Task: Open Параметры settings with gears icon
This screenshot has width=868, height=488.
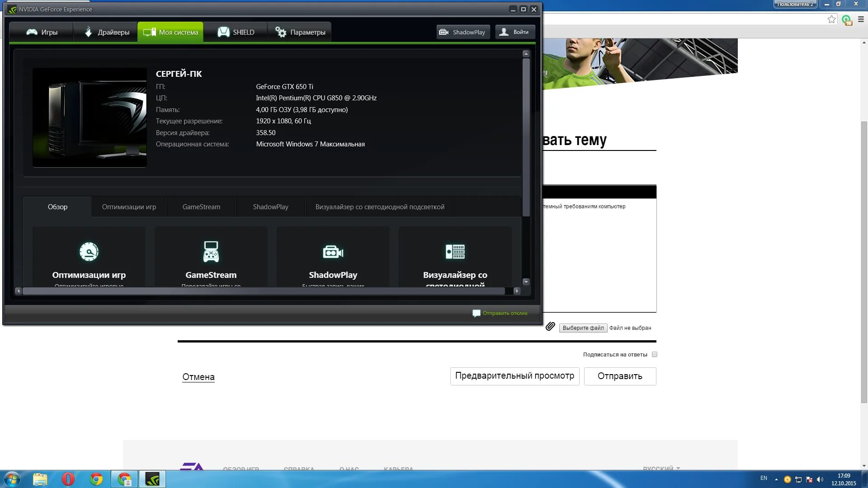Action: [x=300, y=32]
